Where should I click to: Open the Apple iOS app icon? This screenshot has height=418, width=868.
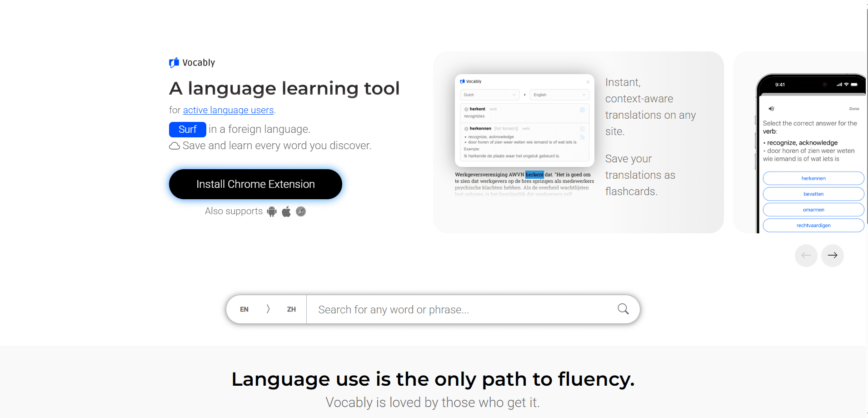tap(286, 212)
